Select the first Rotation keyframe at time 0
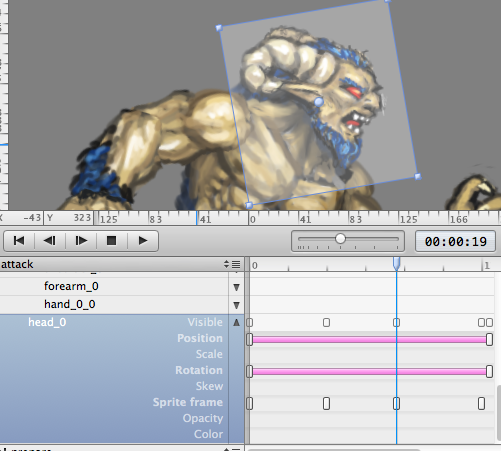501x451 pixels. pyautogui.click(x=250, y=372)
